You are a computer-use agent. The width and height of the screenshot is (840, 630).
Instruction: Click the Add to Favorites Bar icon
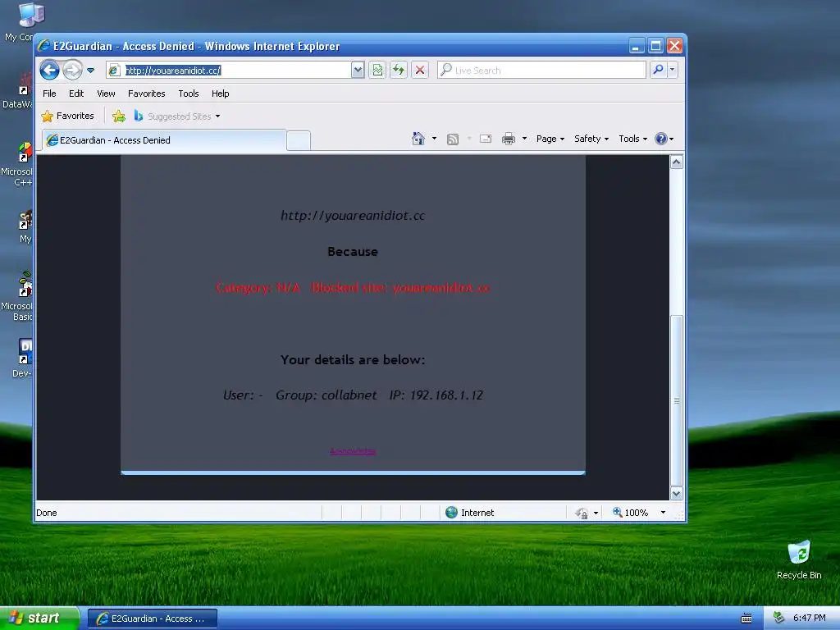coord(119,116)
